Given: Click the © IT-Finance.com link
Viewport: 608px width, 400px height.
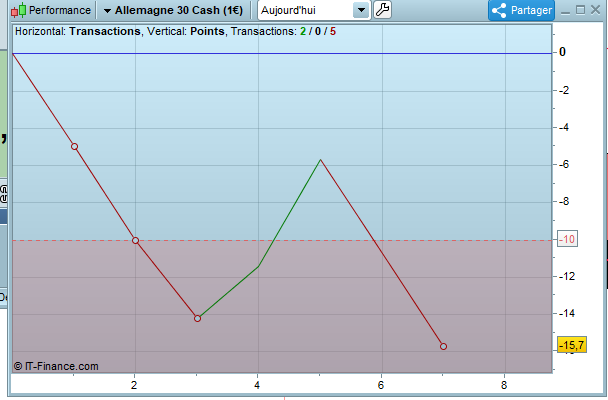Looking at the screenshot, I should 56,366.
